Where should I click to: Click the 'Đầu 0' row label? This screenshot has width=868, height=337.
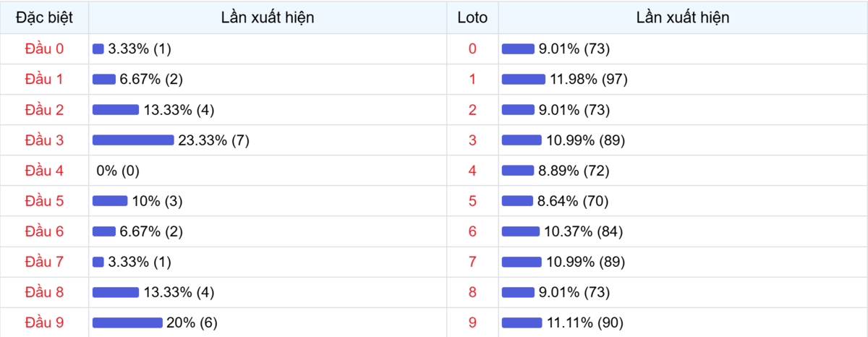tap(44, 48)
